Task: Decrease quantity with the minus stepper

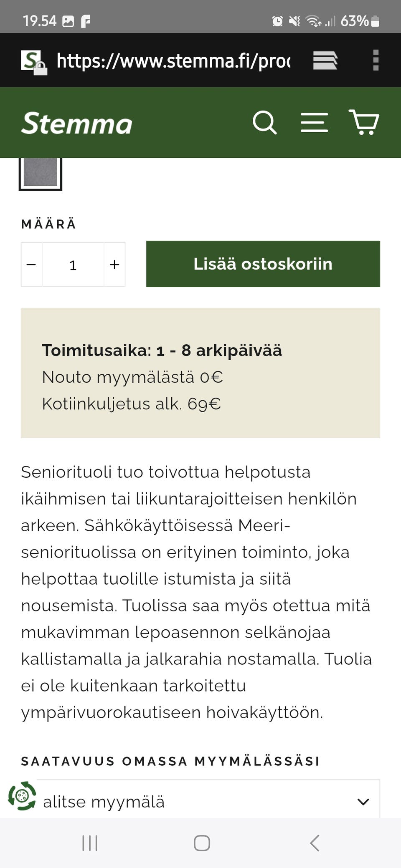Action: pos(31,264)
